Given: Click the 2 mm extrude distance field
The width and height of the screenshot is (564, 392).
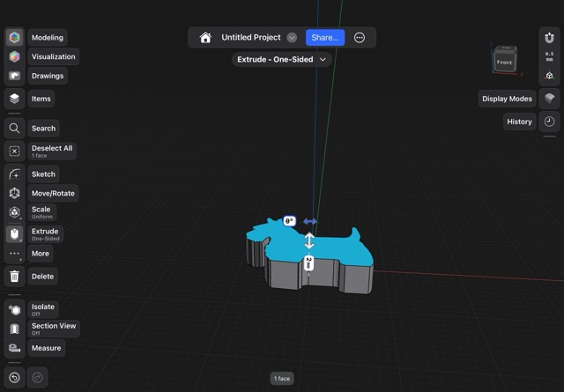Looking at the screenshot, I should 308,263.
